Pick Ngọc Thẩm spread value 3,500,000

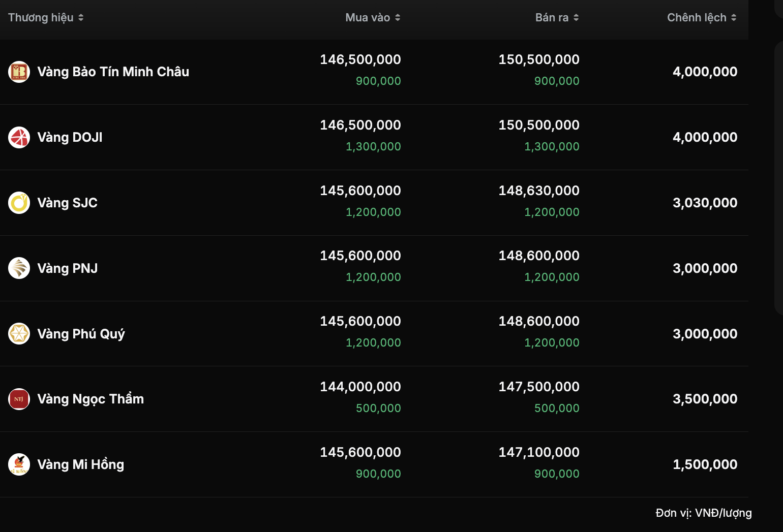tap(705, 399)
